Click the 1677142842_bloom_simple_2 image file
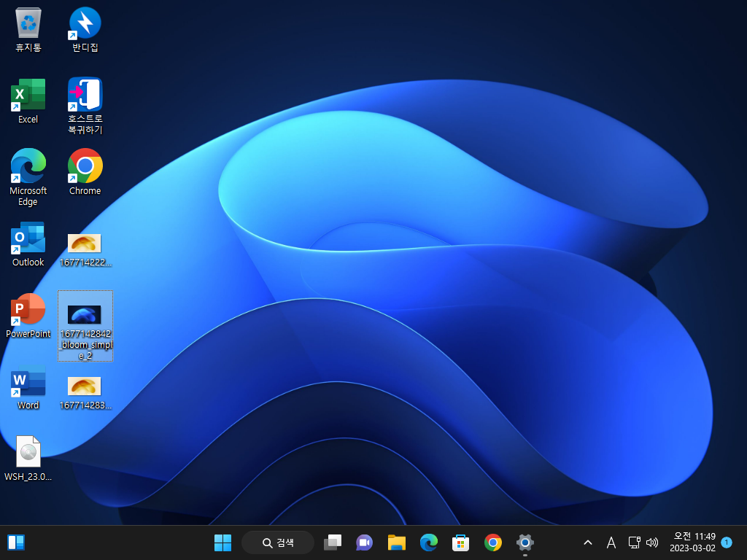Screen dimensions: 747x560 pos(85,326)
